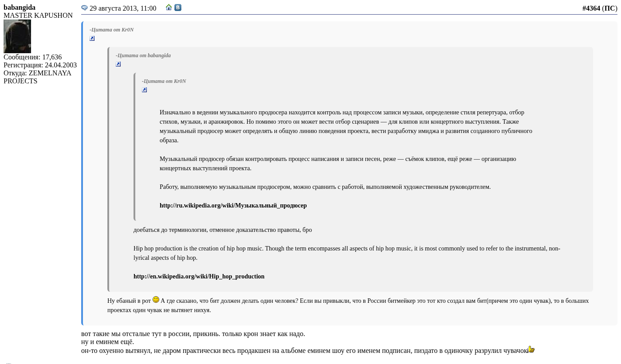621x364 pixels.
Task: Click the speech bubble icon beside the post date
Action: click(84, 8)
